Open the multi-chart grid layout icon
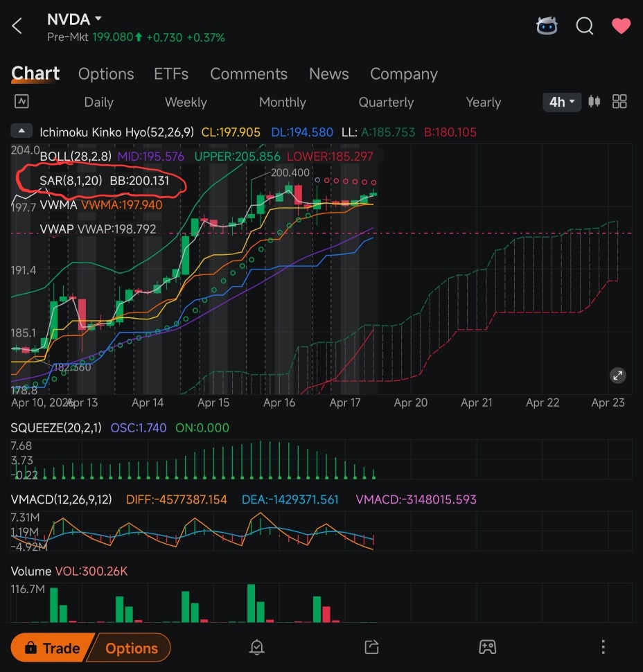This screenshot has width=643, height=672. [619, 102]
